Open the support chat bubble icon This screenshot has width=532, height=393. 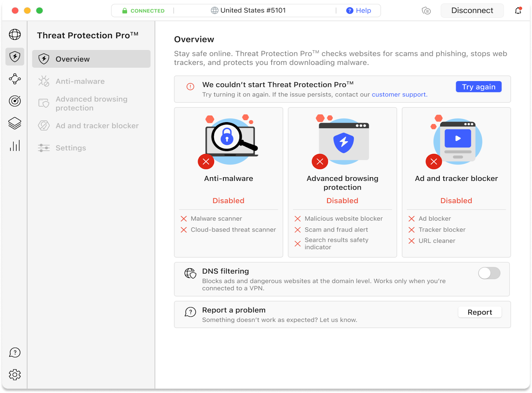pos(15,352)
